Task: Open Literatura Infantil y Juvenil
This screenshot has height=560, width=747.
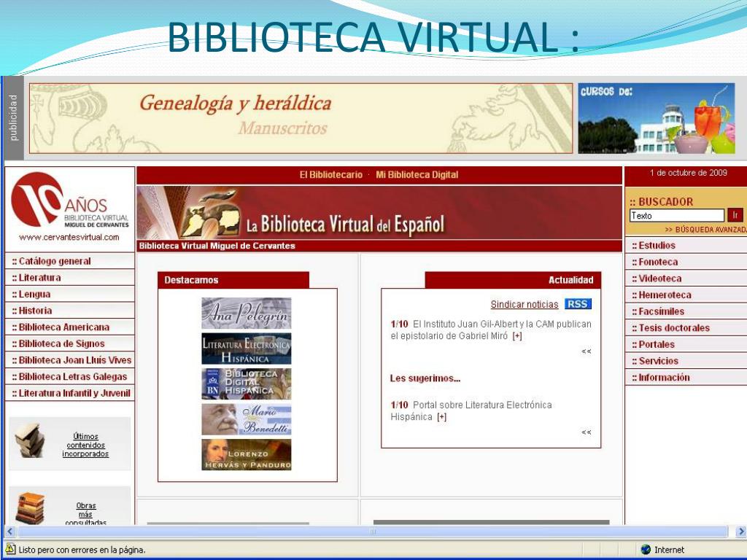Action: point(69,393)
